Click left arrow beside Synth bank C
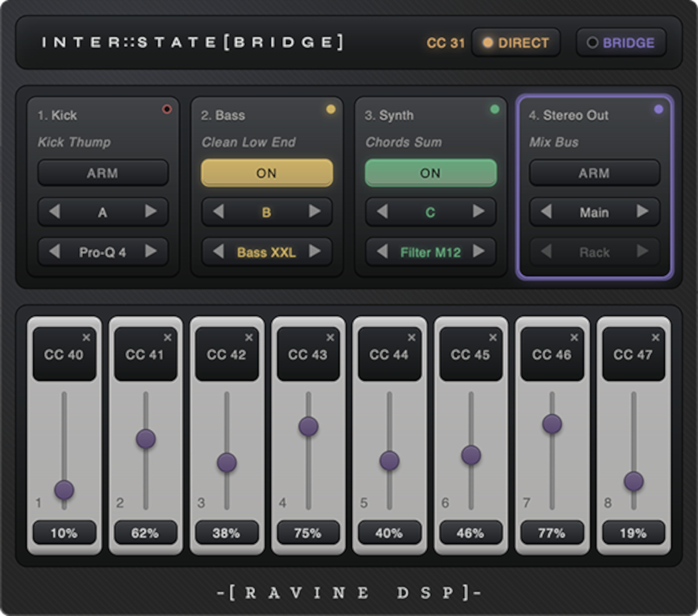 tap(382, 212)
